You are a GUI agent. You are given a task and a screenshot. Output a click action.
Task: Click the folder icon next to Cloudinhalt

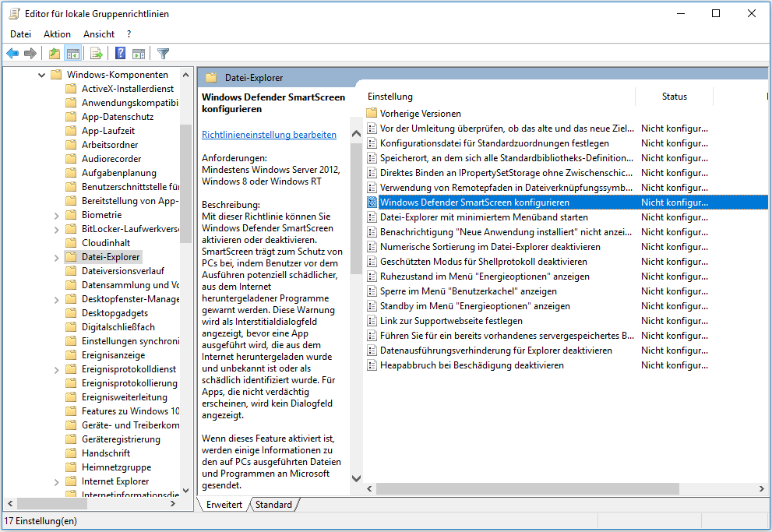tap(72, 242)
